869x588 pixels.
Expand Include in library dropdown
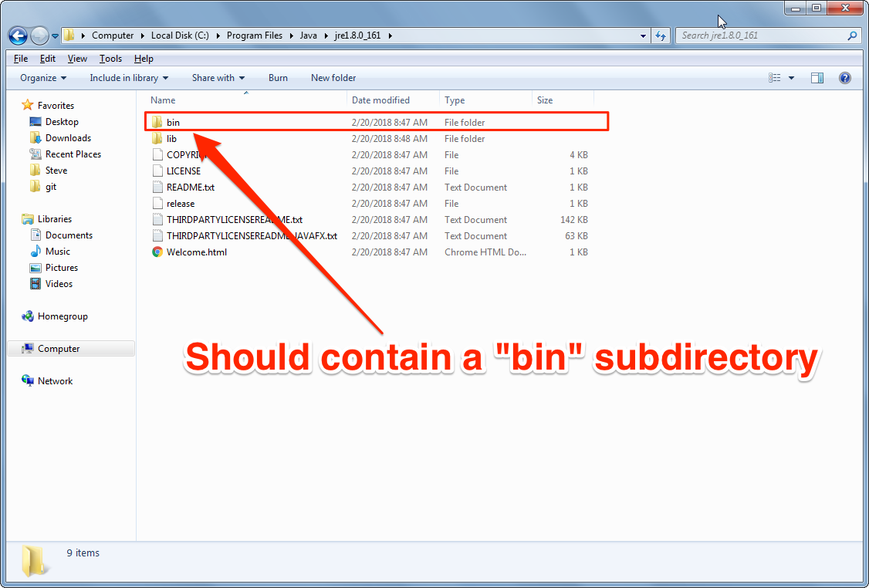click(x=129, y=78)
